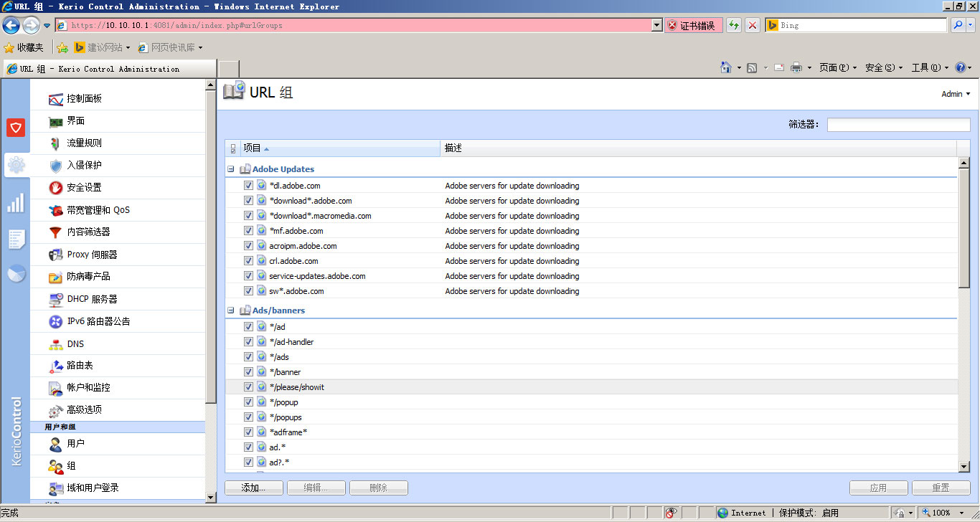The width and height of the screenshot is (980, 522).
Task: Click the 帐户和监控 icon
Action: [56, 388]
